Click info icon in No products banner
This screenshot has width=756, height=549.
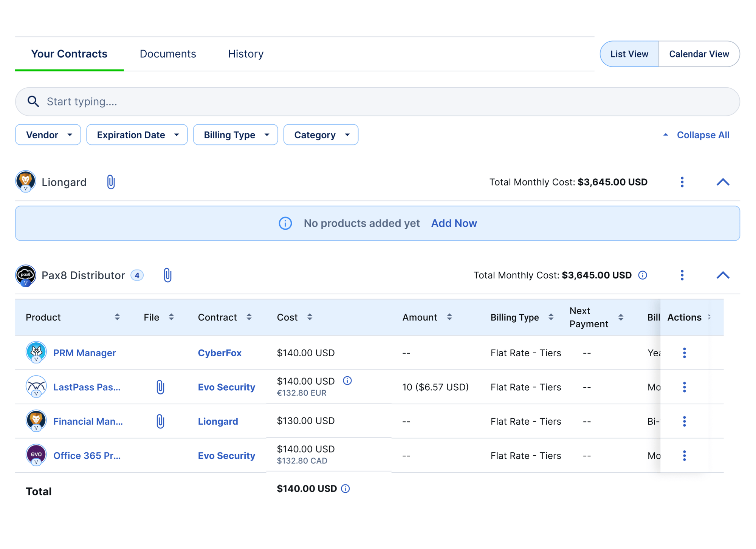[285, 223]
